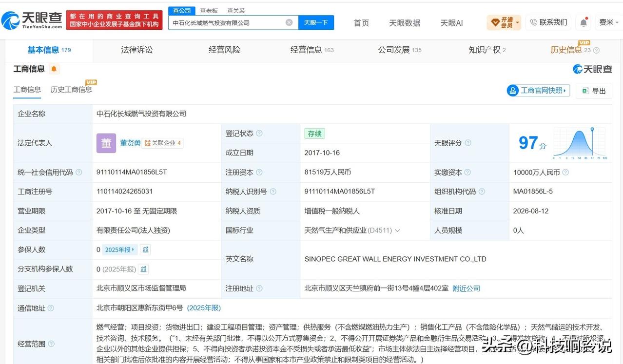Switch to 法律诉讼 tab
This screenshot has width=623, height=364.
pos(137,50)
